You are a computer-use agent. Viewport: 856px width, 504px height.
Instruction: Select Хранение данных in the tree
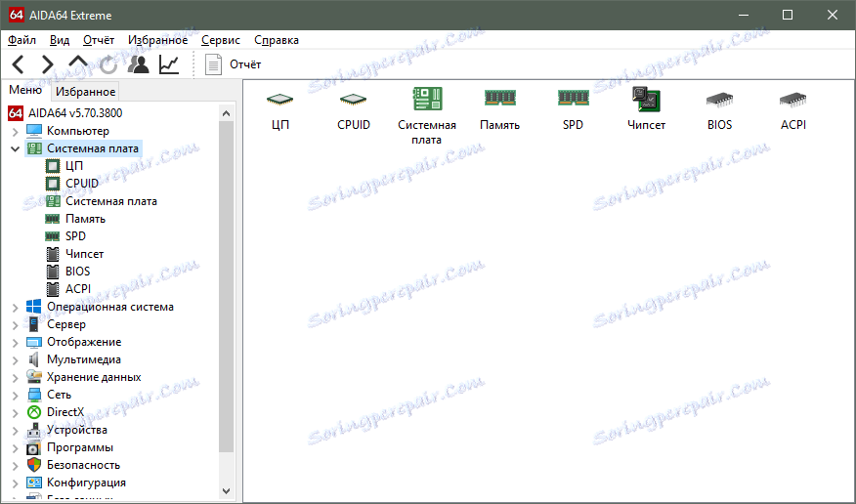pyautogui.click(x=94, y=376)
